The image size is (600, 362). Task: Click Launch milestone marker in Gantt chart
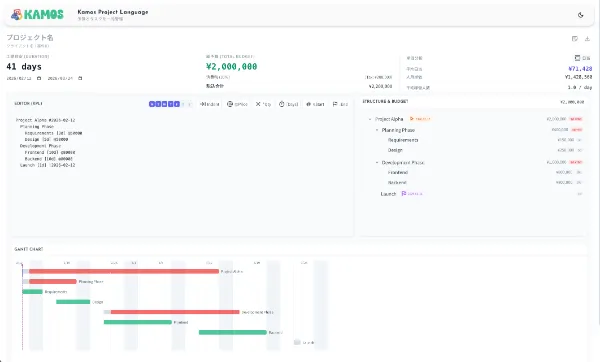tap(297, 342)
